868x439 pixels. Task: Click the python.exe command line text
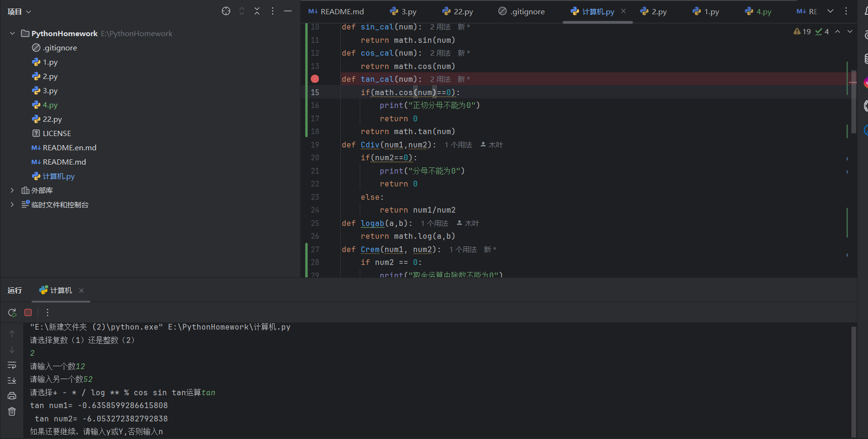160,327
